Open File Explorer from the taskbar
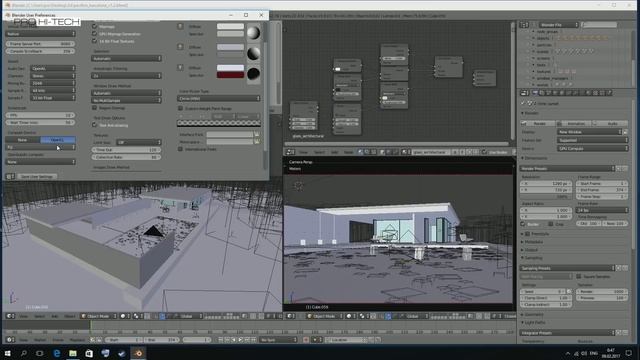This screenshot has height=360, width=640. (73, 353)
